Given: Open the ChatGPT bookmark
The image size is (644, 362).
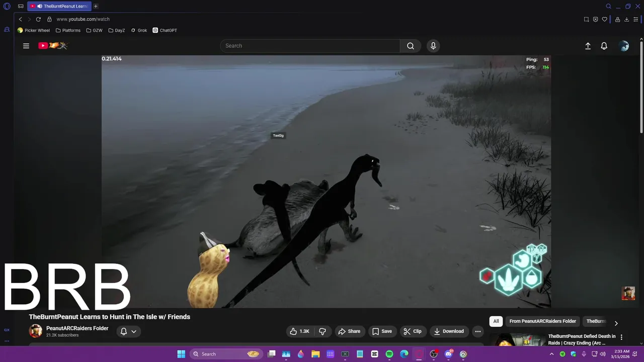Looking at the screenshot, I should [165, 30].
